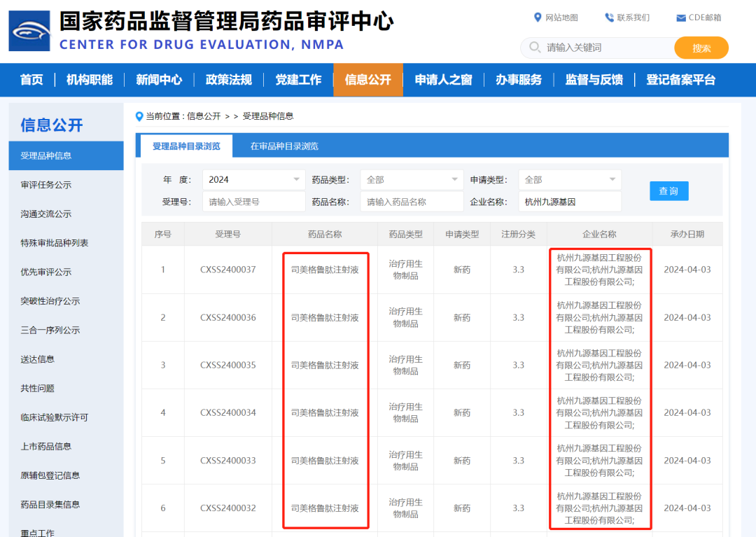Image resolution: width=756 pixels, height=537 pixels.
Task: Click the contact us phone icon
Action: tap(609, 18)
